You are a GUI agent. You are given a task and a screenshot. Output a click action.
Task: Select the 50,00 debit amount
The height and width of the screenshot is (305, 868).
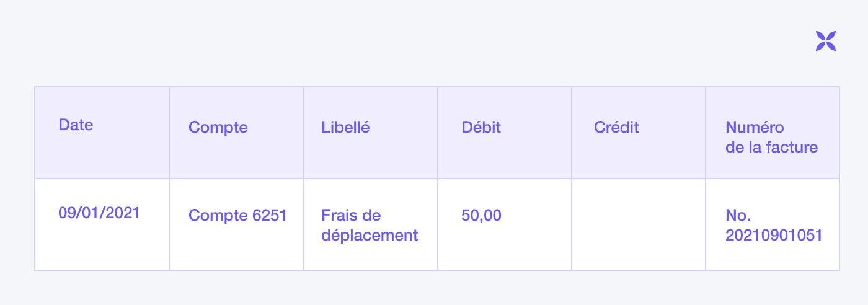pyautogui.click(x=481, y=215)
